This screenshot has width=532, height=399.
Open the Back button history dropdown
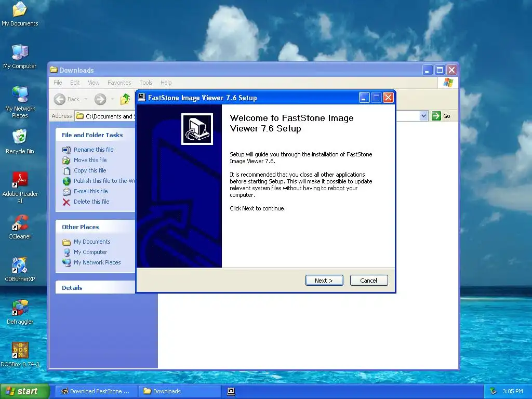click(86, 99)
